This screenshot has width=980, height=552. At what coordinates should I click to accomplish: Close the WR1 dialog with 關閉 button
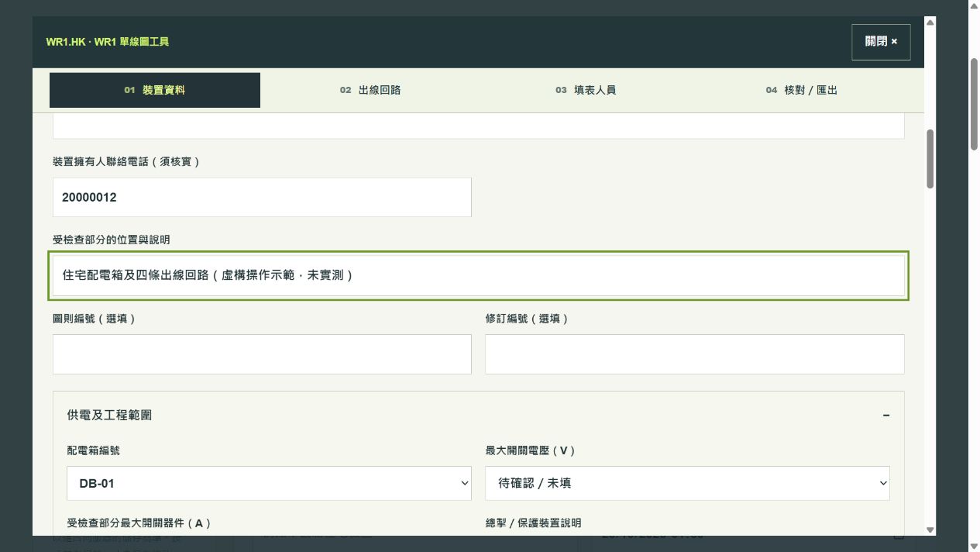(x=881, y=42)
